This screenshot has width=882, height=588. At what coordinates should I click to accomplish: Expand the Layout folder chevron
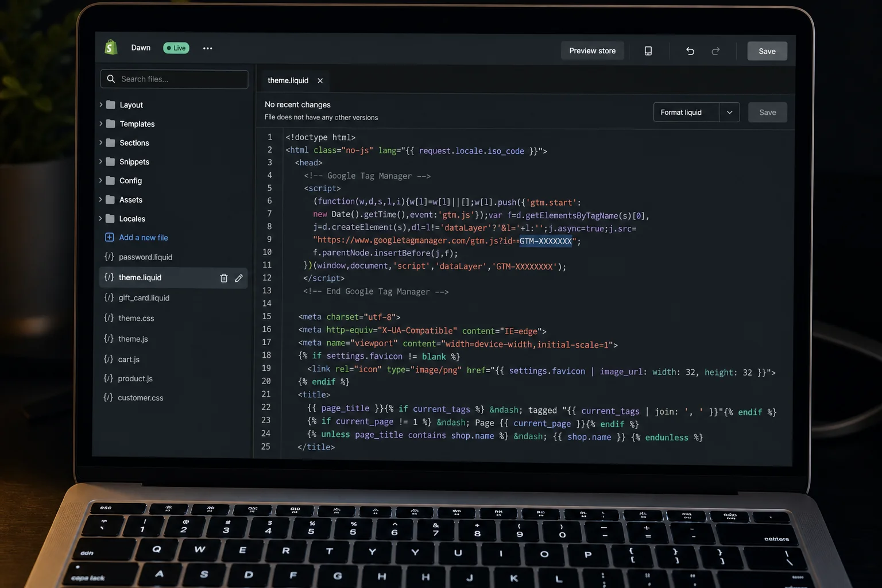coord(100,105)
